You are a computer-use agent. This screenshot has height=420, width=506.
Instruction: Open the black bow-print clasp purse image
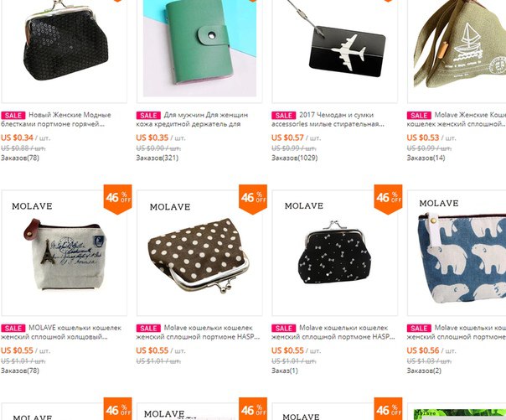click(x=334, y=253)
